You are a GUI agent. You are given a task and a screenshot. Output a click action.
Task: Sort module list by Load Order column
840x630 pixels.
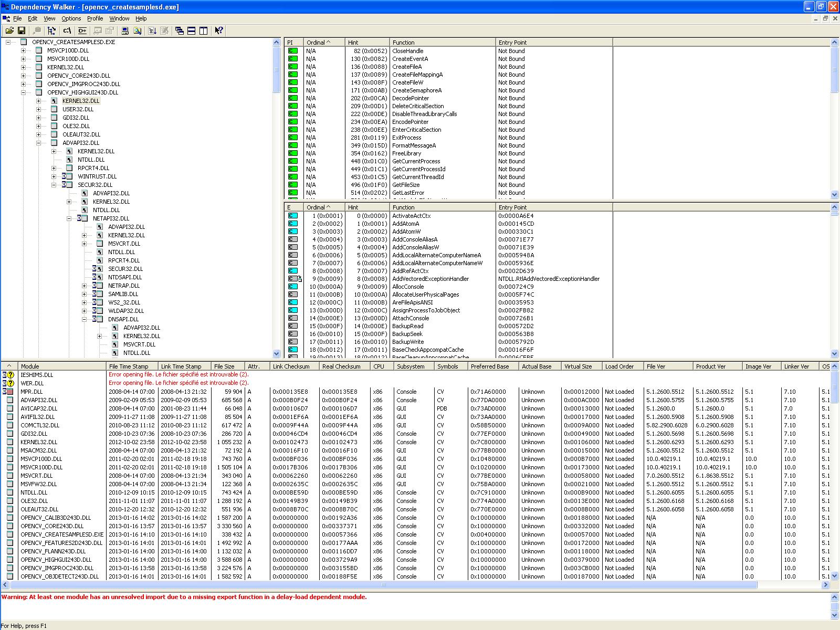(x=623, y=366)
